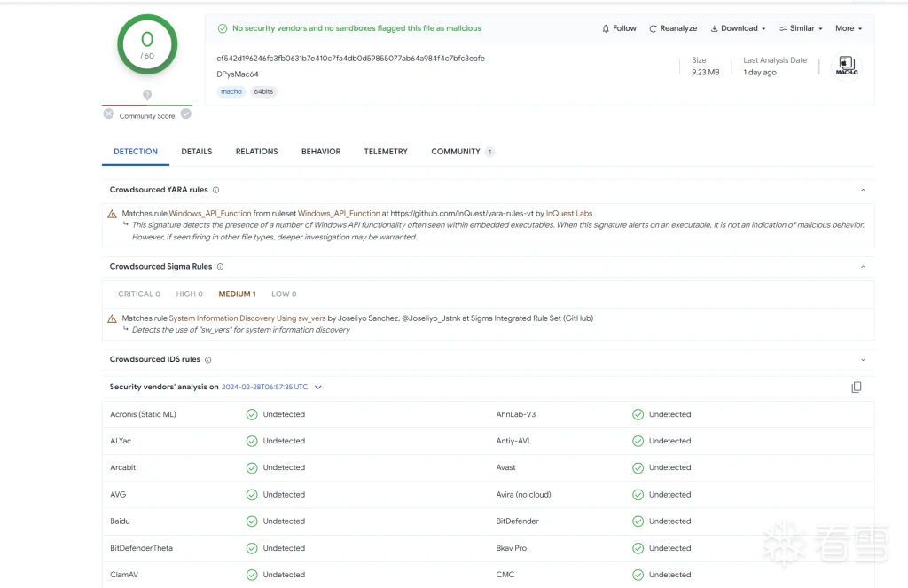The image size is (908, 588).
Task: Open the Similar dropdown menu
Action: pyautogui.click(x=801, y=28)
